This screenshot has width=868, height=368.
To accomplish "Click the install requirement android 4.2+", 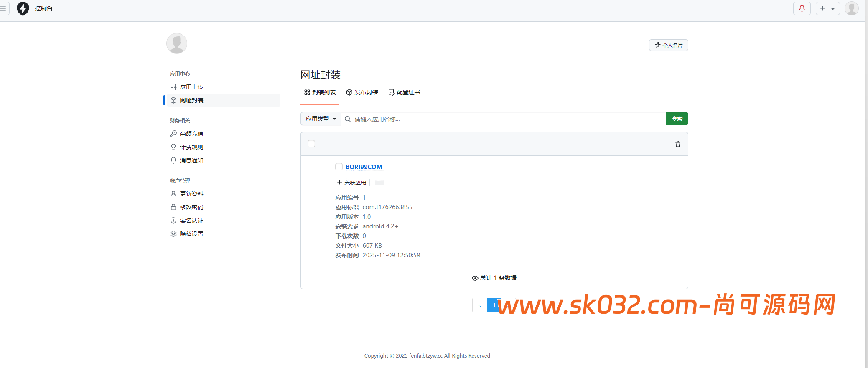I will [x=380, y=226].
